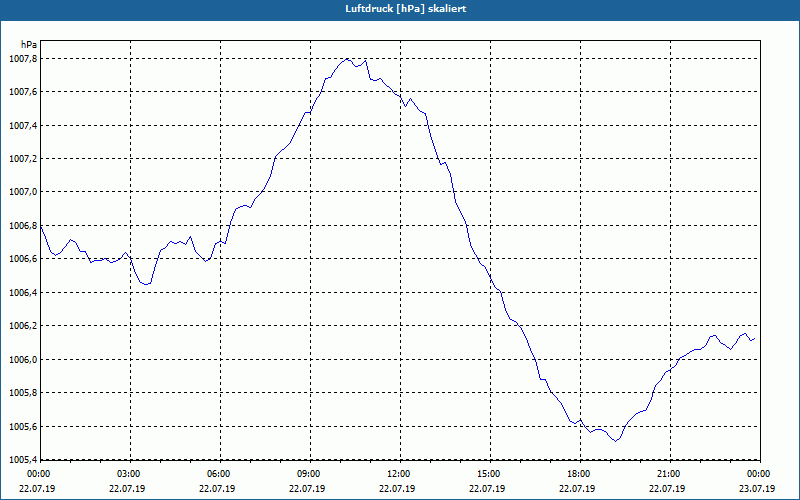Click the 15:00 time label
The image size is (800, 500).
tap(489, 474)
